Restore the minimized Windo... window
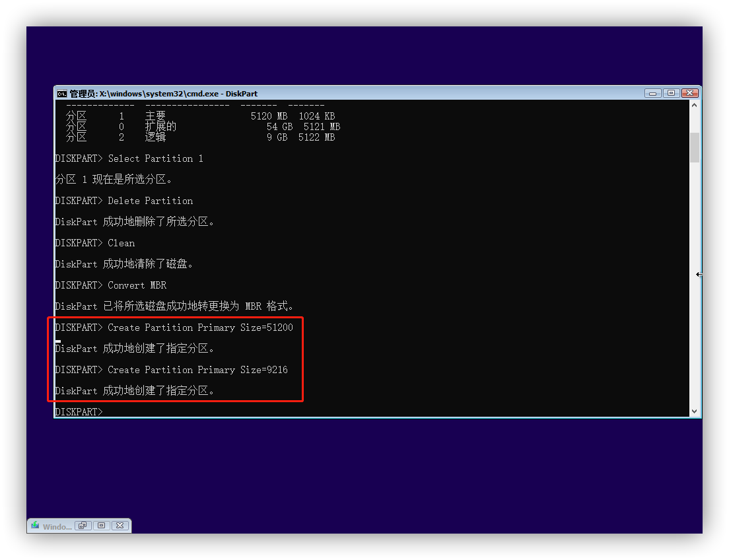This screenshot has width=729, height=560. (83, 526)
